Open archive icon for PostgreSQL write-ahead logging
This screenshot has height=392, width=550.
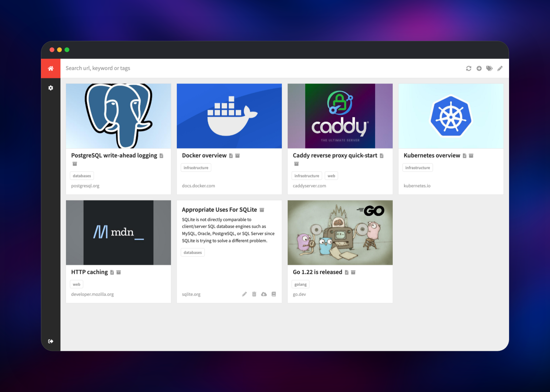75,164
